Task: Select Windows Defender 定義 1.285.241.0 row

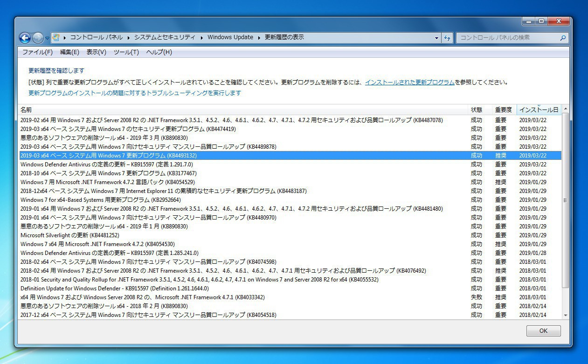Action: (290, 253)
